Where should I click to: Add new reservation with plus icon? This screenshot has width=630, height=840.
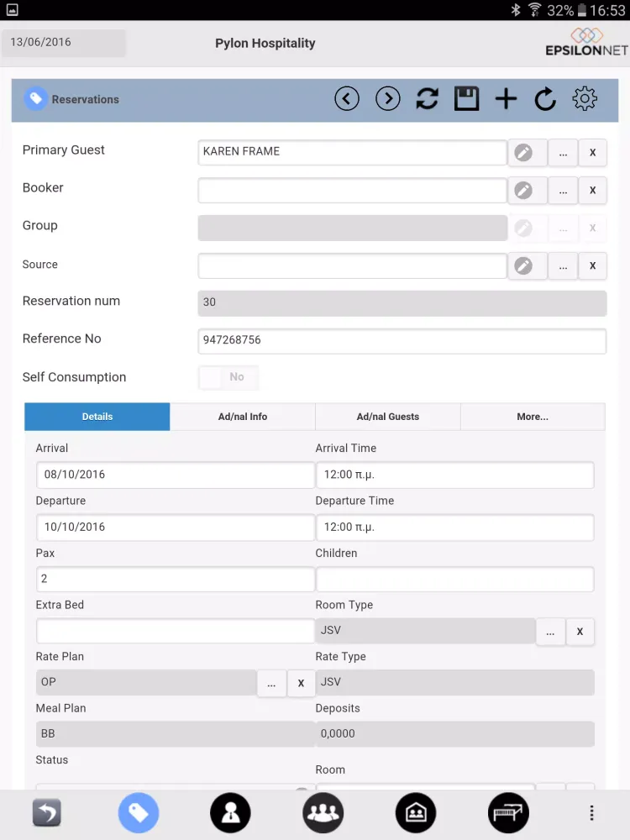[x=506, y=99]
